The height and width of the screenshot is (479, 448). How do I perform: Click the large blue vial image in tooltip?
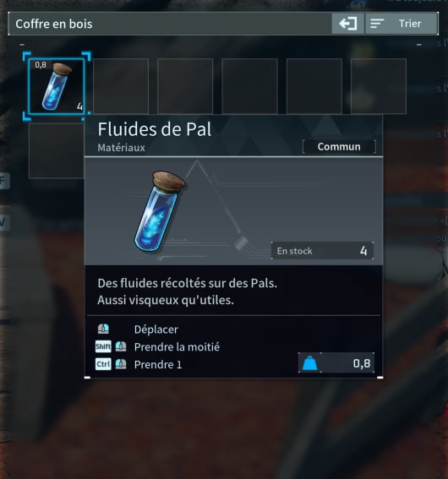[x=160, y=211]
